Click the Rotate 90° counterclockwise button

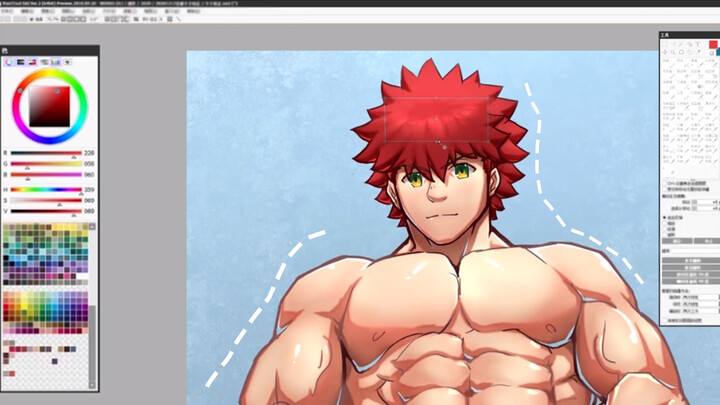(x=691, y=274)
